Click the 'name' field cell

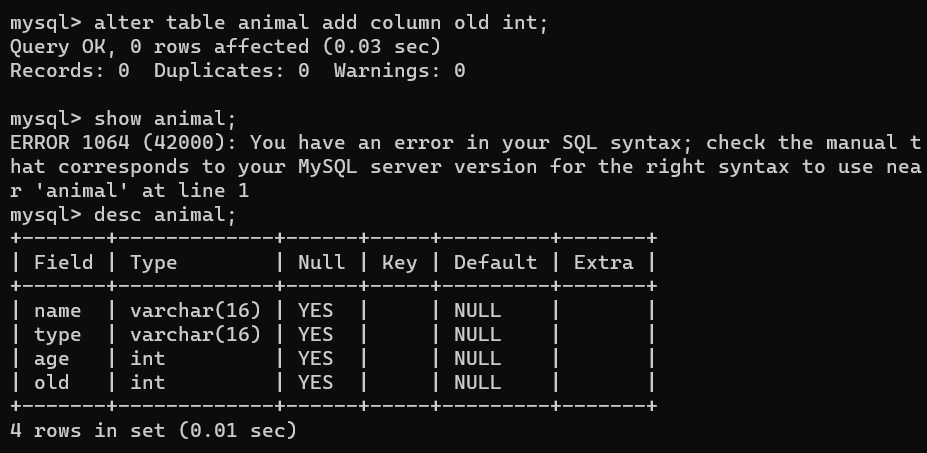click(x=57, y=311)
